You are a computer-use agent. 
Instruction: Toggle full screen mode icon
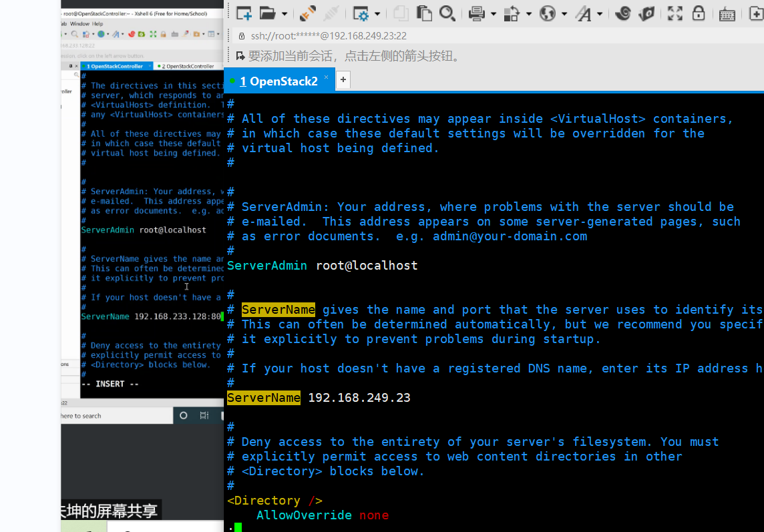pyautogui.click(x=675, y=13)
